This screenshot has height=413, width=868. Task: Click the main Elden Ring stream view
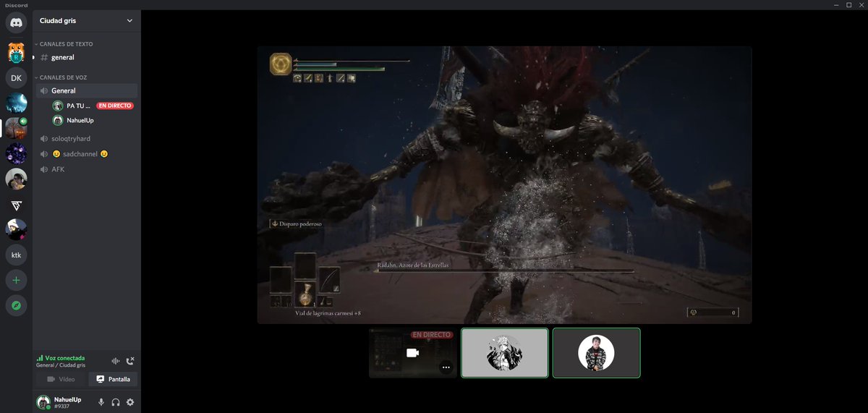pos(504,185)
